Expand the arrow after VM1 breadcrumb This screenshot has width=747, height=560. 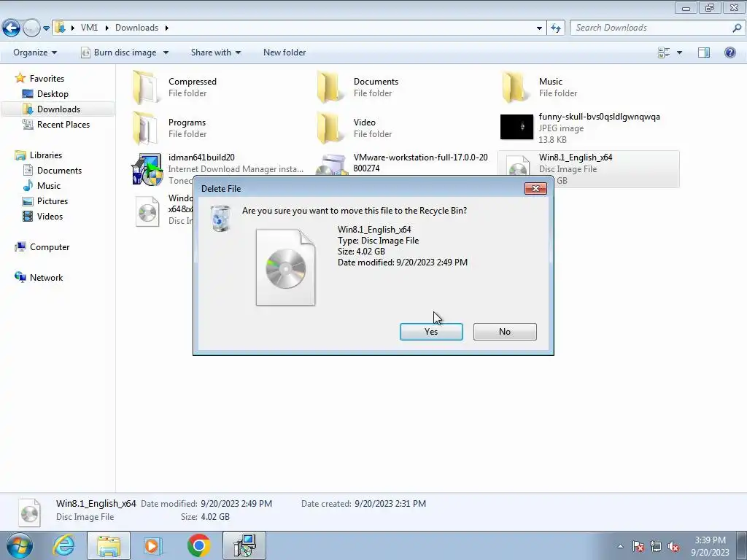click(107, 28)
